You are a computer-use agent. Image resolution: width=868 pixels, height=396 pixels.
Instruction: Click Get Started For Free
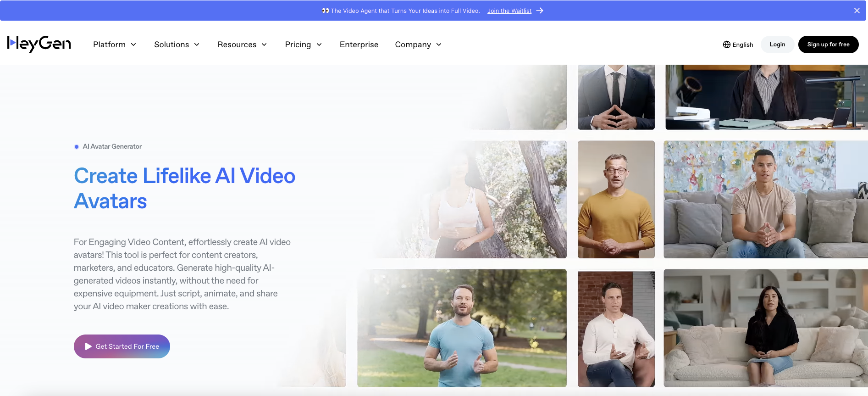pos(122,346)
